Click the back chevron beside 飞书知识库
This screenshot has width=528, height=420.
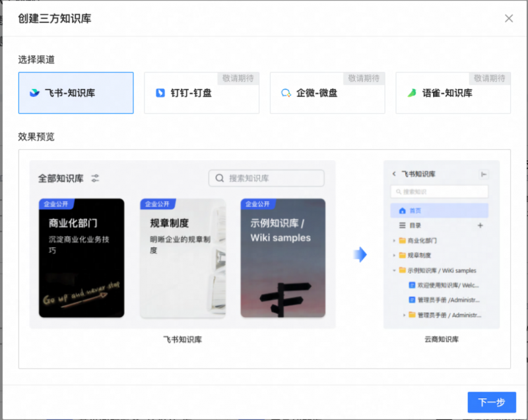coord(394,174)
